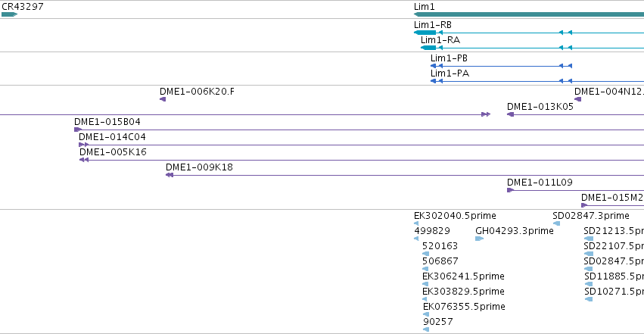Select the SD02847.3prime EST label
The height and width of the screenshot is (334, 644).
pyautogui.click(x=591, y=216)
